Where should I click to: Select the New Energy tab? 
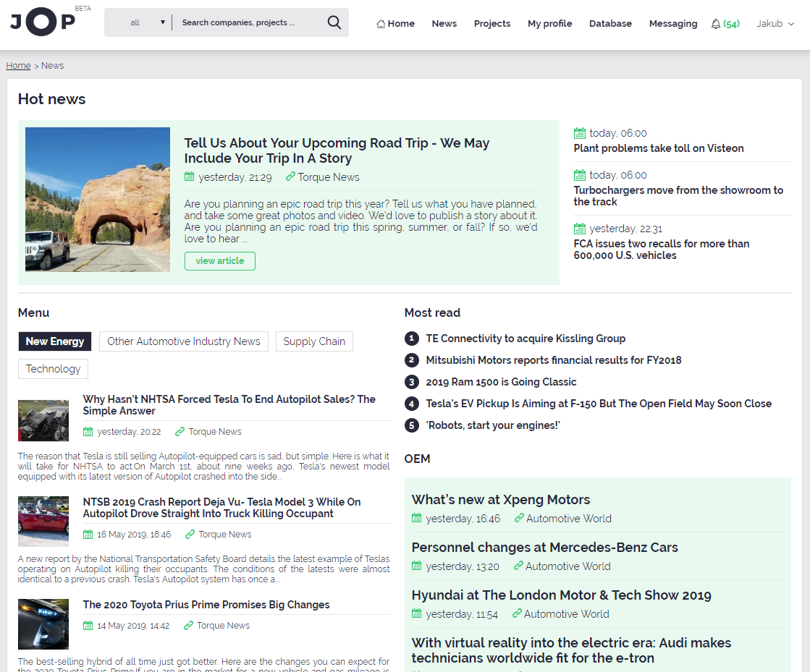pos(55,341)
